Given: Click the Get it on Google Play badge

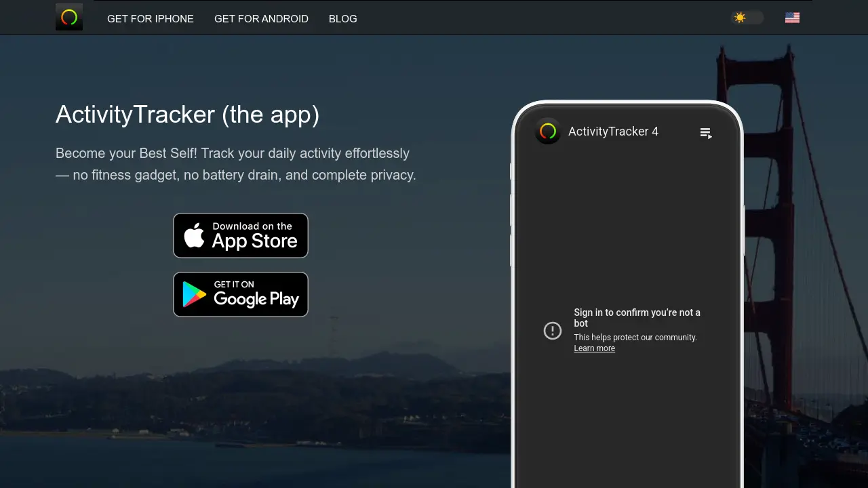Looking at the screenshot, I should (x=241, y=294).
